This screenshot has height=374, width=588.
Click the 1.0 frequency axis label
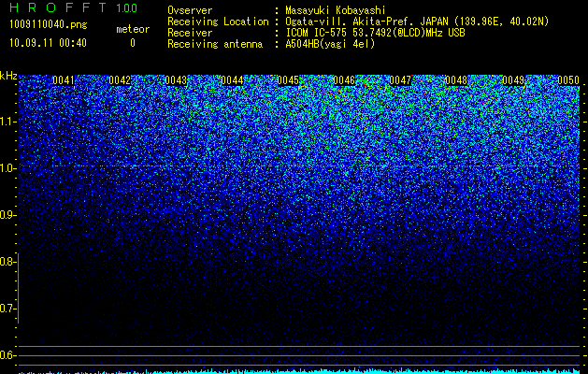pos(7,168)
